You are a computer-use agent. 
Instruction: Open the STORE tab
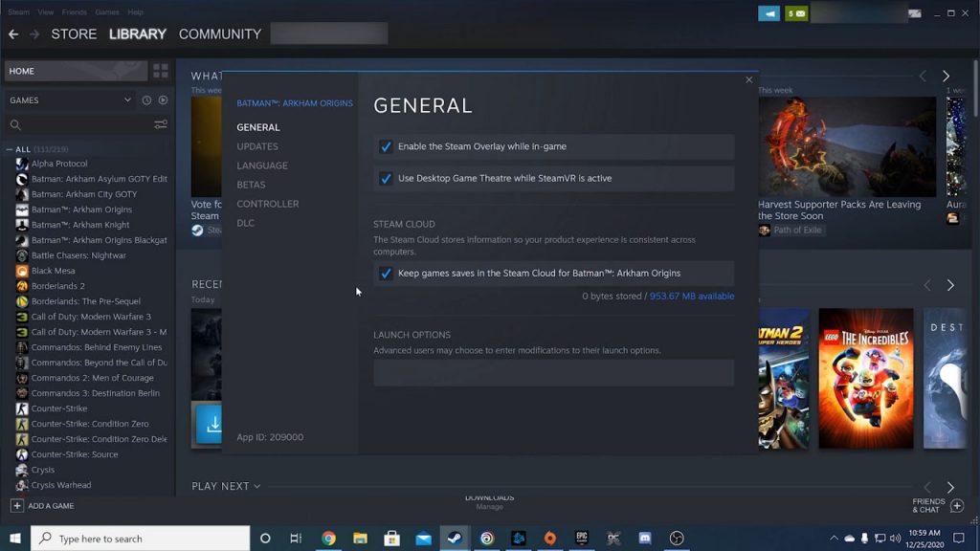coord(74,34)
